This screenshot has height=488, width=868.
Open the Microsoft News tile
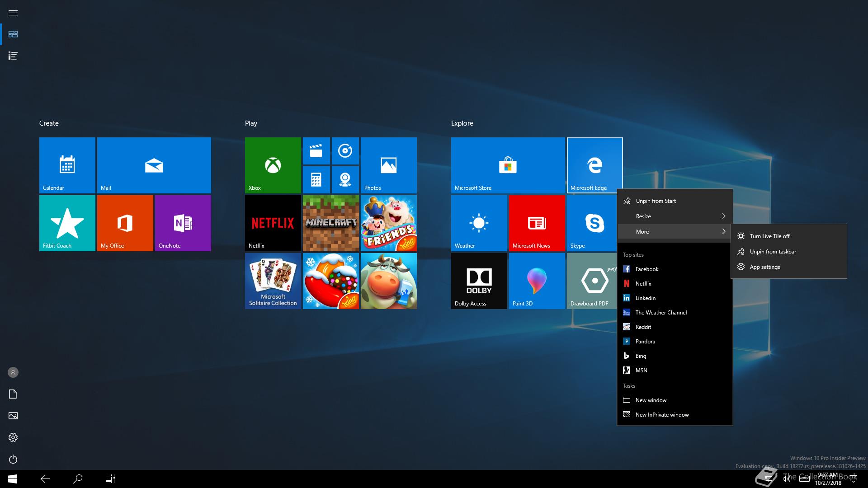[537, 223]
